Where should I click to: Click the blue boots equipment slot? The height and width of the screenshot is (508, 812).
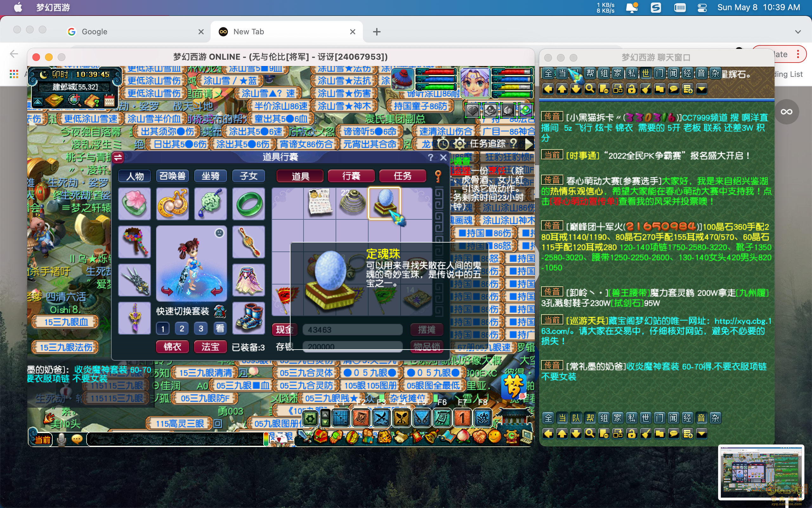coord(249,318)
